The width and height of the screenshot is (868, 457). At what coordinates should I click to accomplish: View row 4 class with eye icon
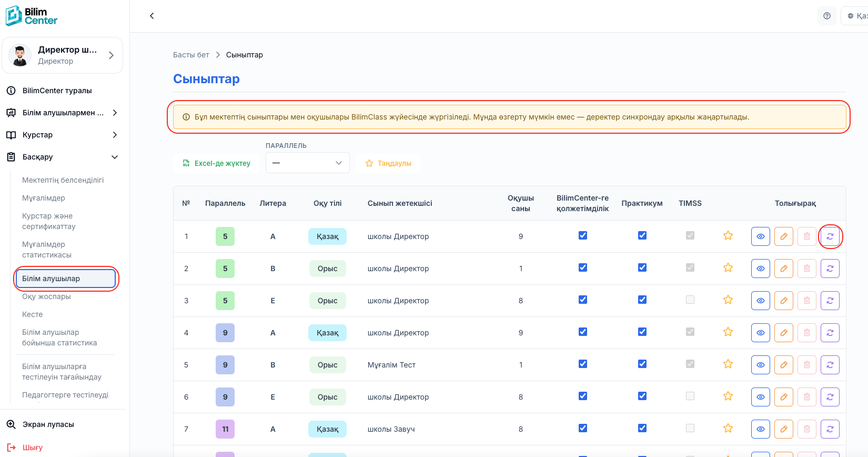(x=761, y=333)
